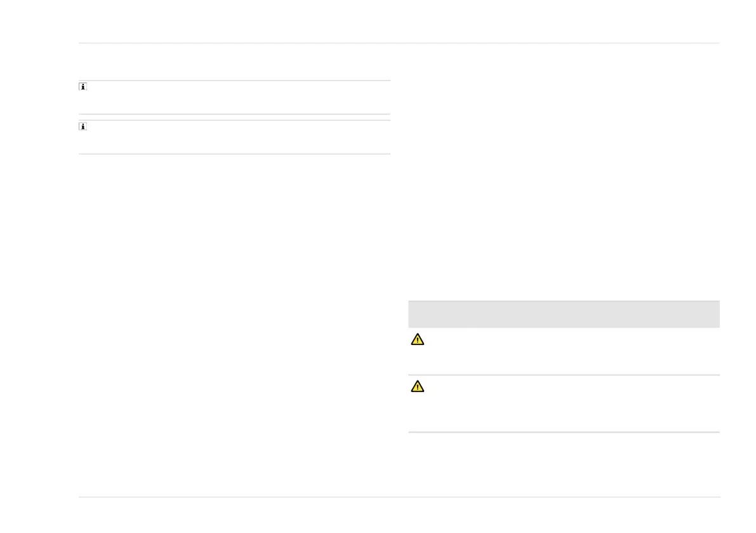Click the second yellow warning triangle icon
Image resolution: width=756 pixels, height=533 pixels.
pyautogui.click(x=418, y=386)
